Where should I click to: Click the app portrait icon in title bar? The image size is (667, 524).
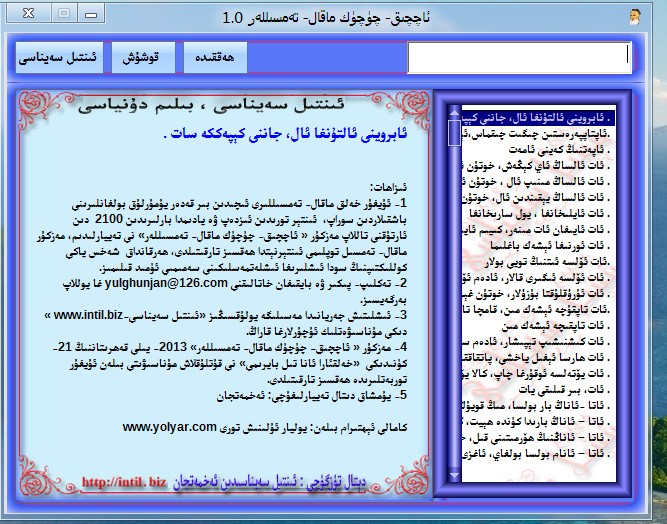pyautogui.click(x=635, y=17)
